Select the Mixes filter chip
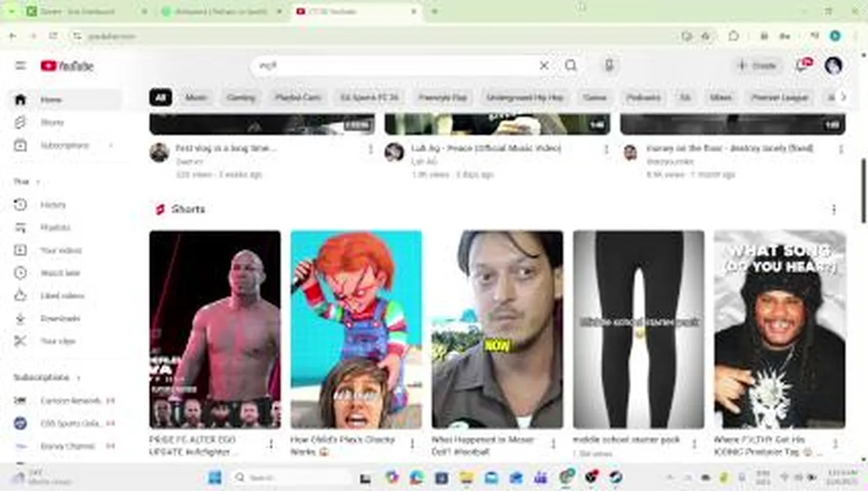Viewport: 868px width, 491px height. [721, 98]
